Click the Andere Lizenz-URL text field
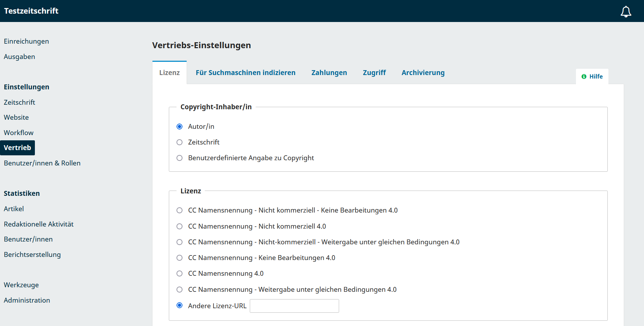The width and height of the screenshot is (644, 326). 294,306
